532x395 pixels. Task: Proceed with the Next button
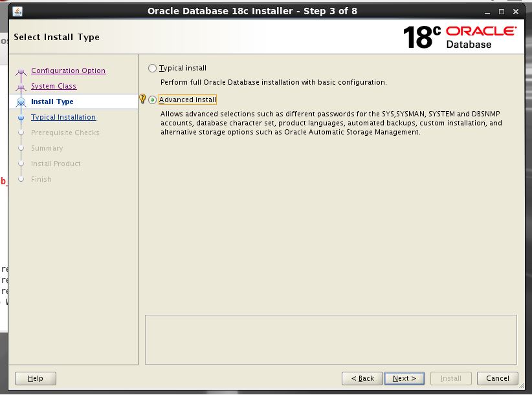405,378
